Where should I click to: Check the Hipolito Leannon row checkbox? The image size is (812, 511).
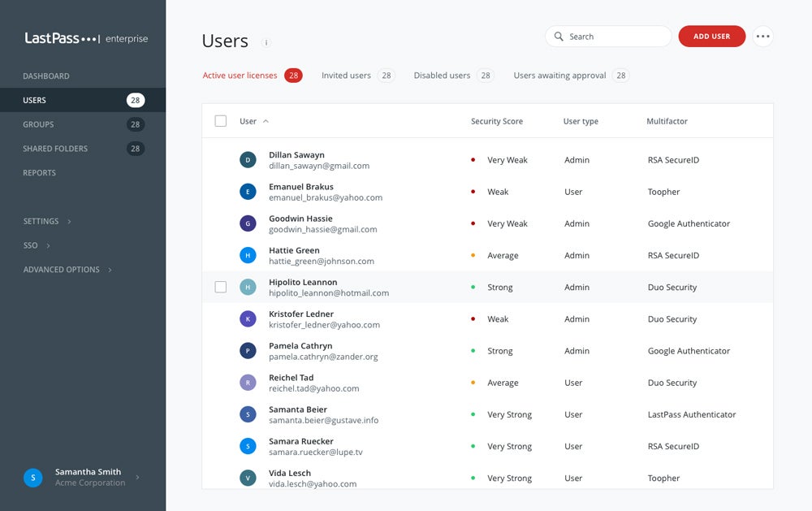click(x=221, y=287)
